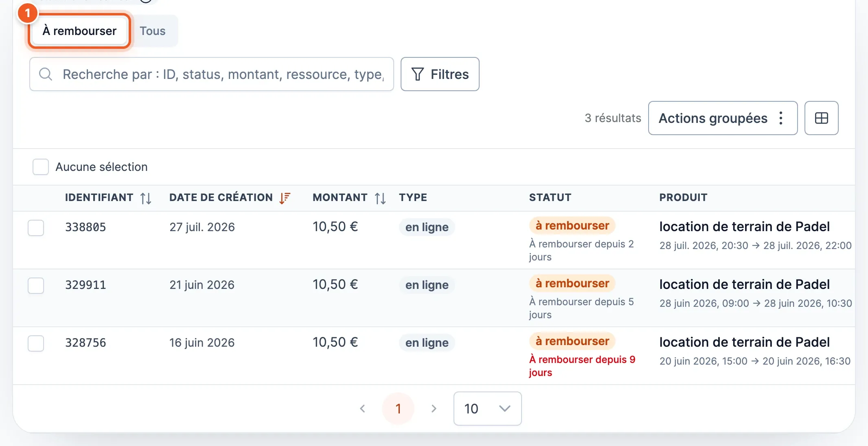Open the page size dropdown showing 10
The image size is (868, 446).
coord(487,409)
